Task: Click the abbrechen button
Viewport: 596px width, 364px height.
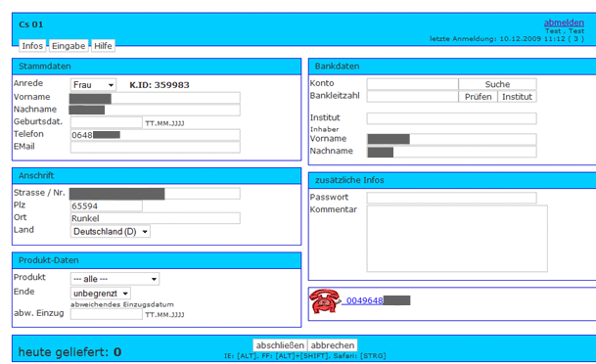Action: click(333, 345)
